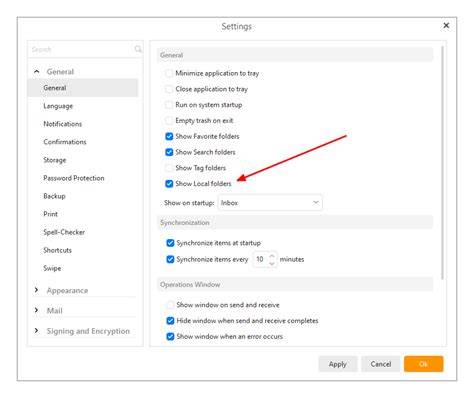Check Show Tag folders
This screenshot has height=398, width=474.
click(169, 168)
